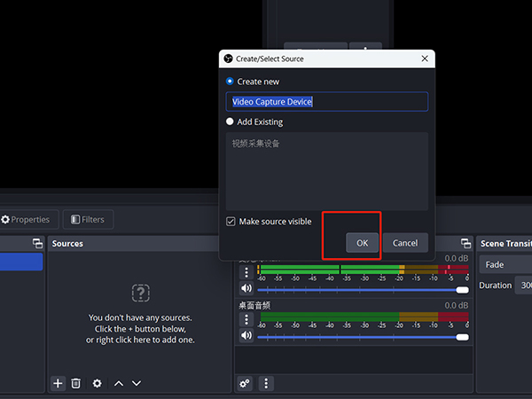Click the Video Capture Device name field
Image resolution: width=532 pixels, height=399 pixels.
point(326,102)
